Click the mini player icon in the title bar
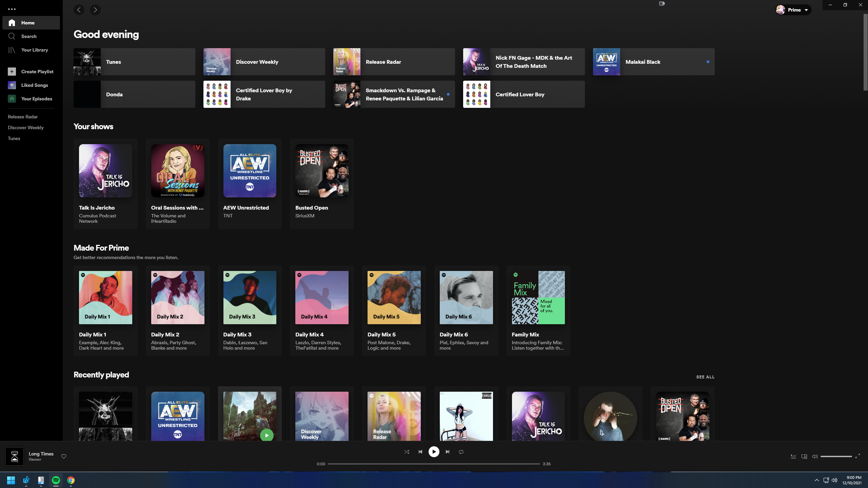Screen dimensions: 868x488 click(662, 4)
